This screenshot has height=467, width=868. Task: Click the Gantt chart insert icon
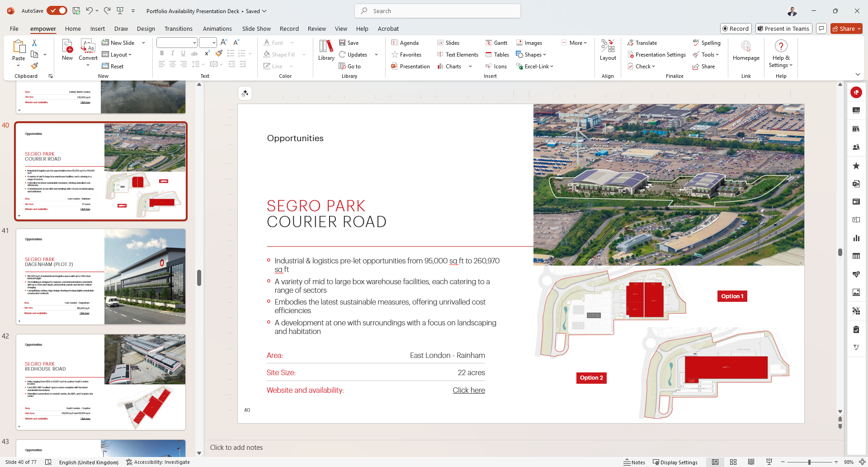coord(489,43)
